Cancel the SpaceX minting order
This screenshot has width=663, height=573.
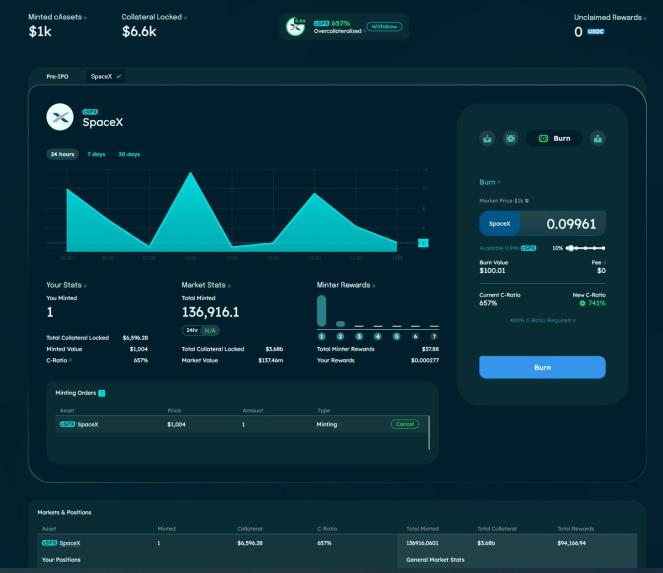coord(405,424)
